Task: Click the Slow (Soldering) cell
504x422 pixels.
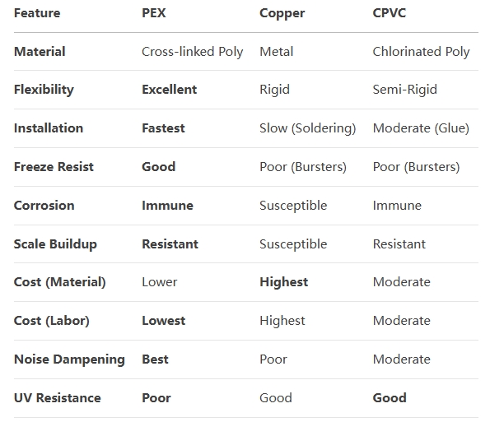Action: [308, 128]
